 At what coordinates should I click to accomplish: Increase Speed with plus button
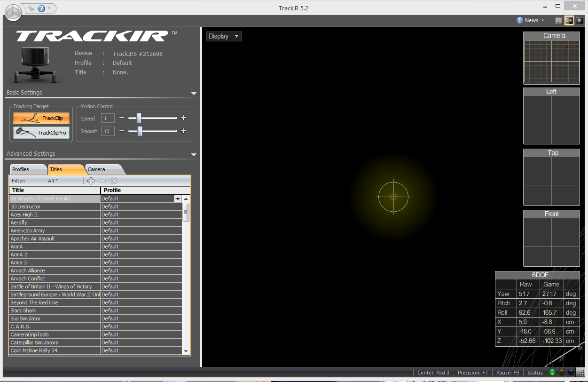[x=183, y=118]
